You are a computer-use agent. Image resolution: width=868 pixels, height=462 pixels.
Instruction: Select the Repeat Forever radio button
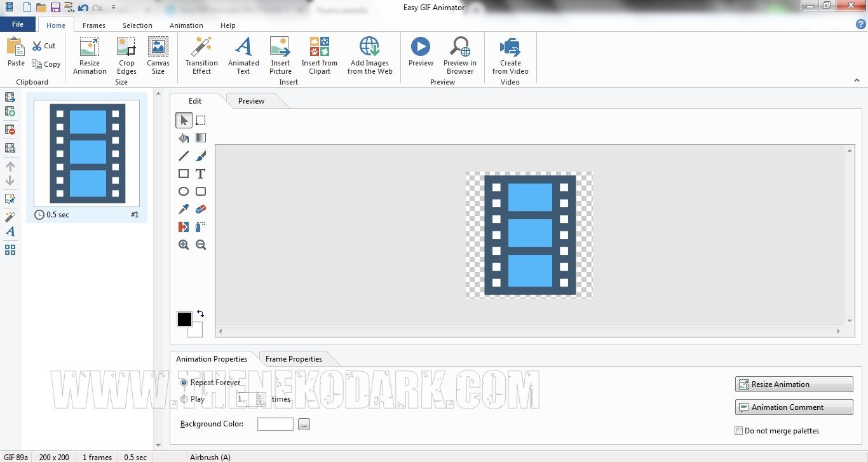[184, 383]
